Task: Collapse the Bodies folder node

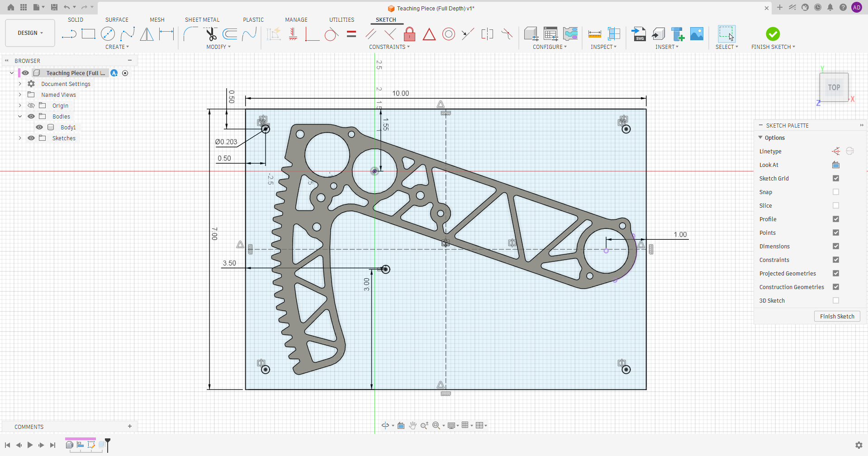Action: point(20,116)
